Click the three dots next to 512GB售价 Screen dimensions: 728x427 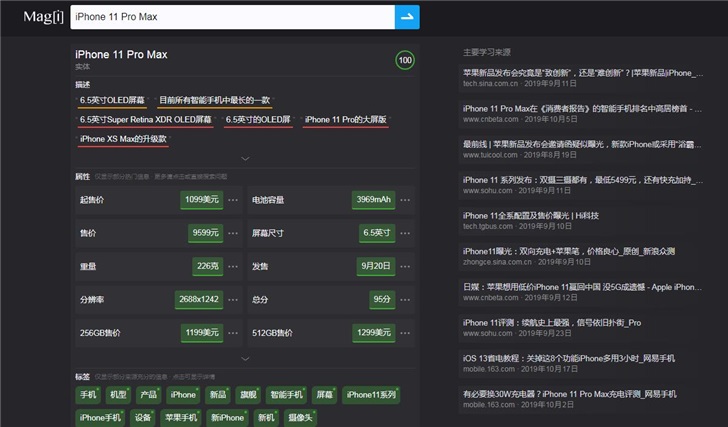[x=405, y=332]
